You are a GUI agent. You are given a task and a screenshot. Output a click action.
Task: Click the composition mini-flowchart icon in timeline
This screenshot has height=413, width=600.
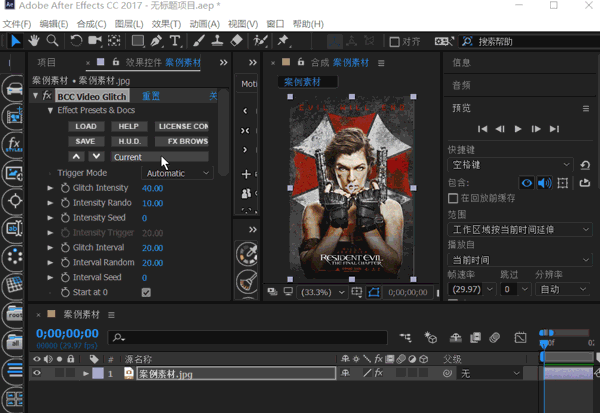406,338
